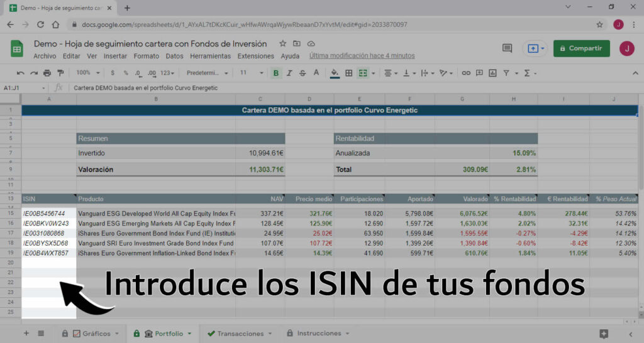Open the text color picker
The image size is (644, 343).
(316, 73)
